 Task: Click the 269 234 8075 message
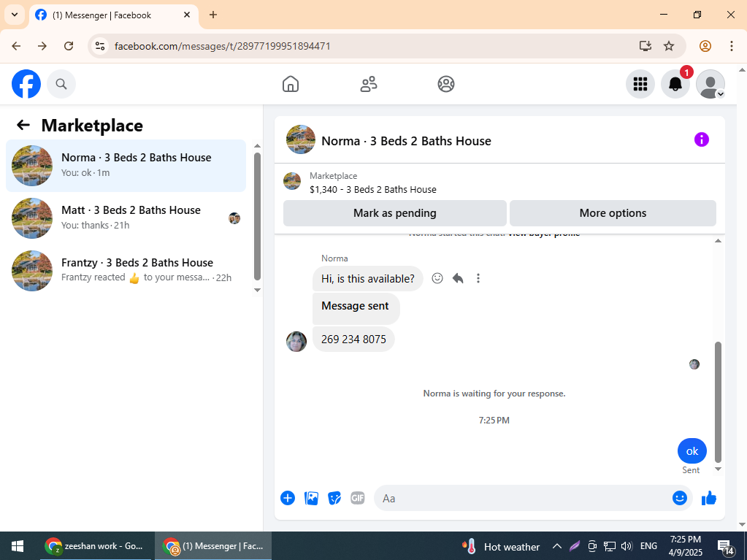point(353,340)
